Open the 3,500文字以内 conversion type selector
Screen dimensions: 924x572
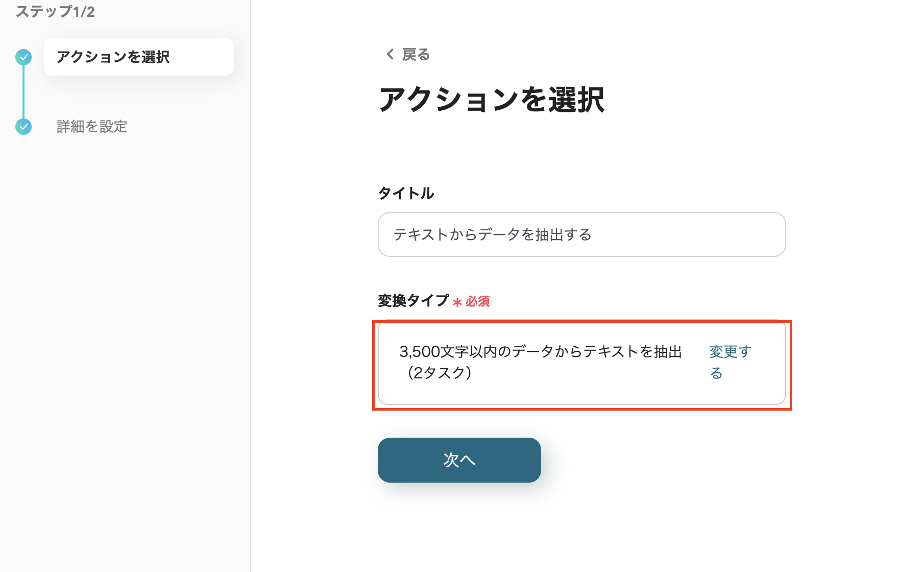(541, 362)
